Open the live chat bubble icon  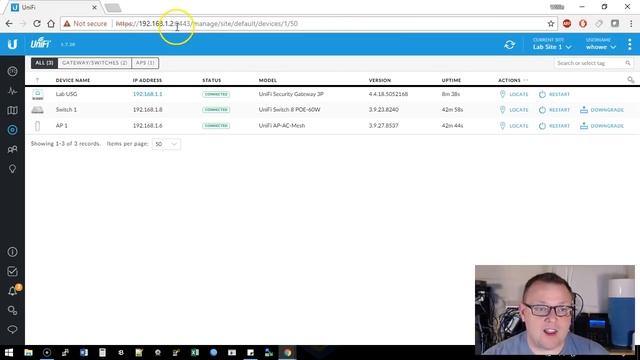(x=12, y=329)
